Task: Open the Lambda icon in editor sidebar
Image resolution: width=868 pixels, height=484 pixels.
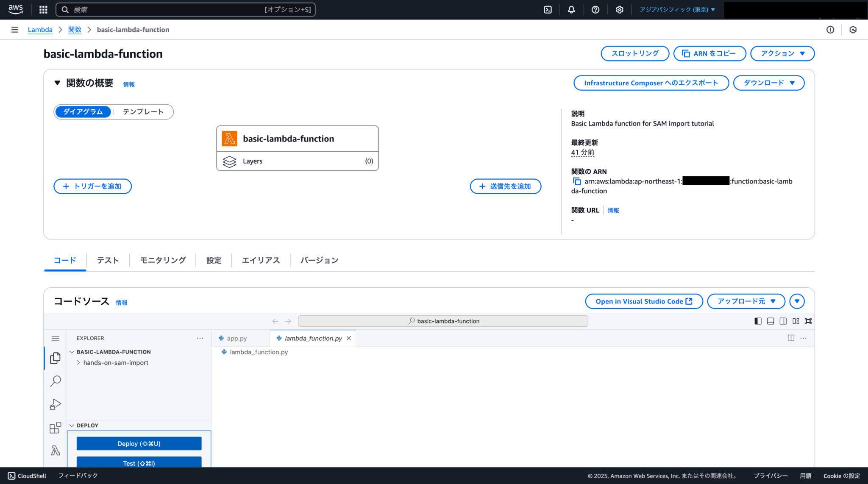Action: (x=56, y=450)
